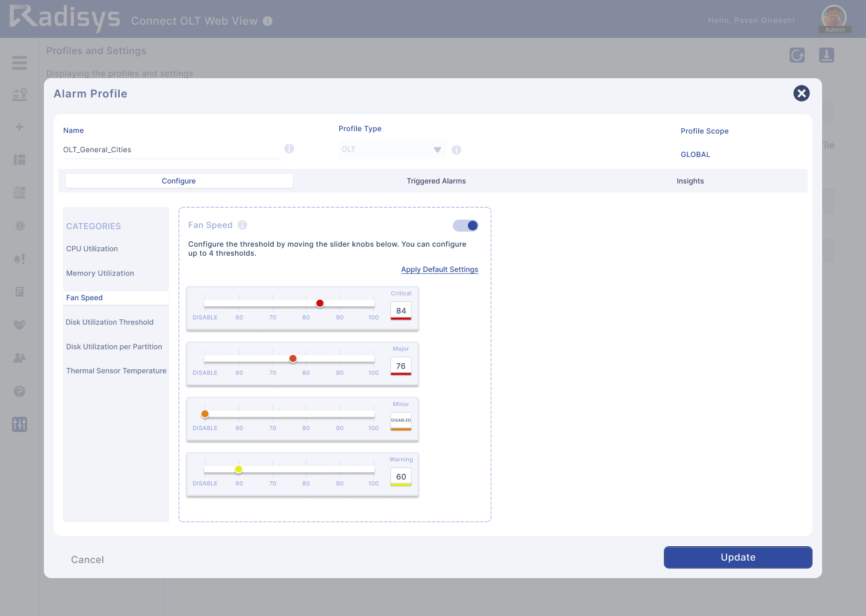This screenshot has height=616, width=866.
Task: Select Thermal Sensor Temperature category
Action: click(x=116, y=371)
